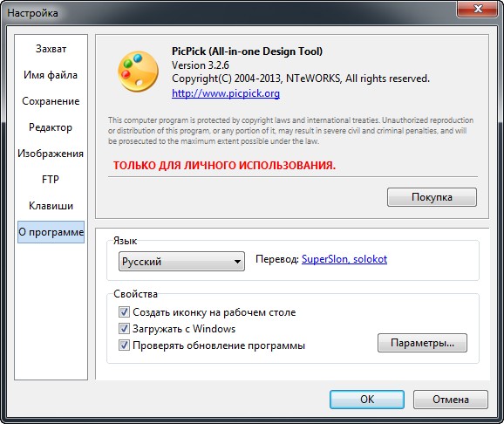
Task: Show the FTP settings section
Action: [x=51, y=179]
